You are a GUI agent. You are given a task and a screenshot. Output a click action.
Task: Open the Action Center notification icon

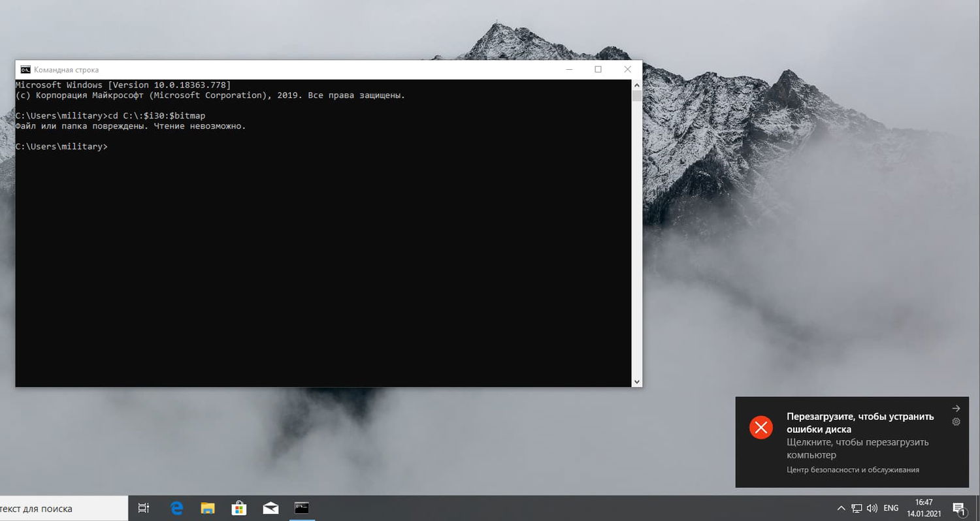pos(959,509)
